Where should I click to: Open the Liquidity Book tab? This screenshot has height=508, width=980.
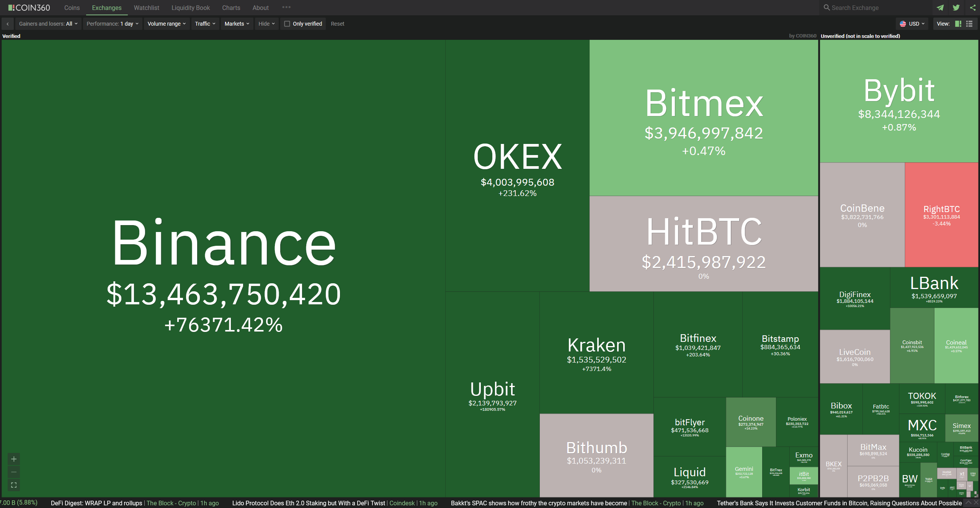point(191,8)
